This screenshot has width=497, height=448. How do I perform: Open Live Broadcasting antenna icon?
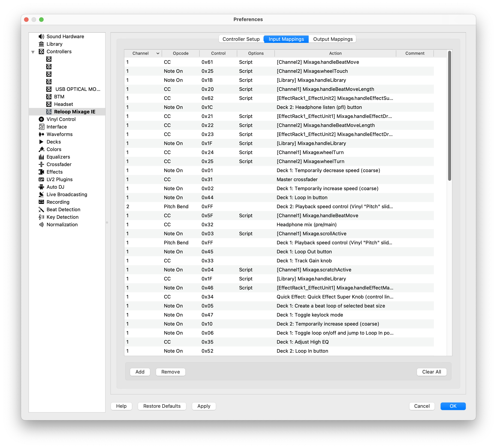coord(41,194)
